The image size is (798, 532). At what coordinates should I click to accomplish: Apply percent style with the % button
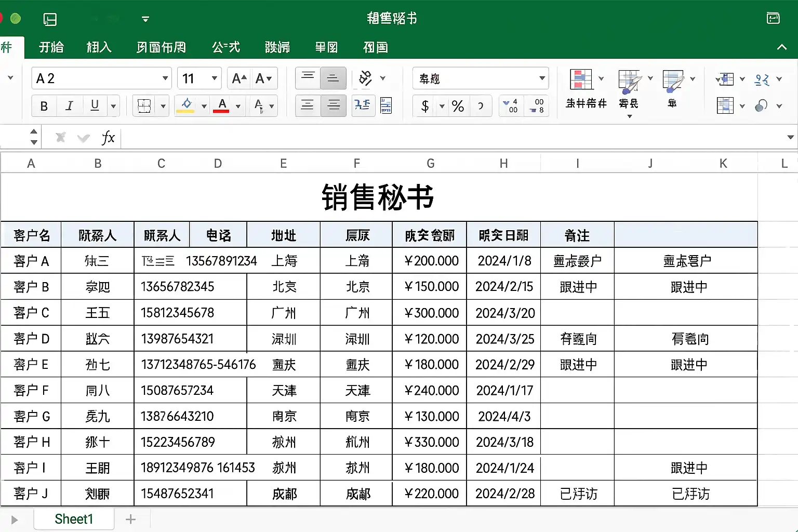458,106
